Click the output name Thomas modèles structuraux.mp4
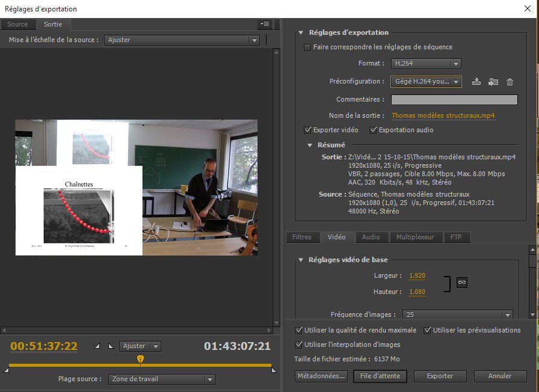 [x=443, y=115]
